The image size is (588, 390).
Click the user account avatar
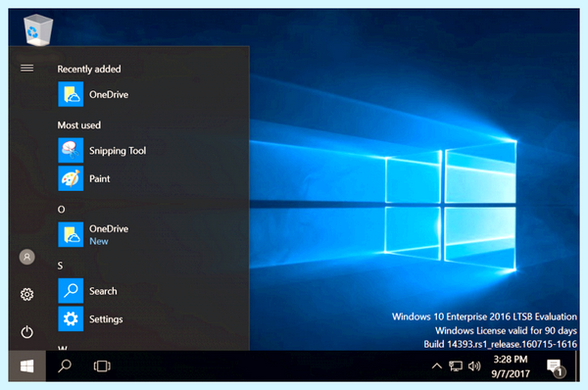(x=27, y=257)
